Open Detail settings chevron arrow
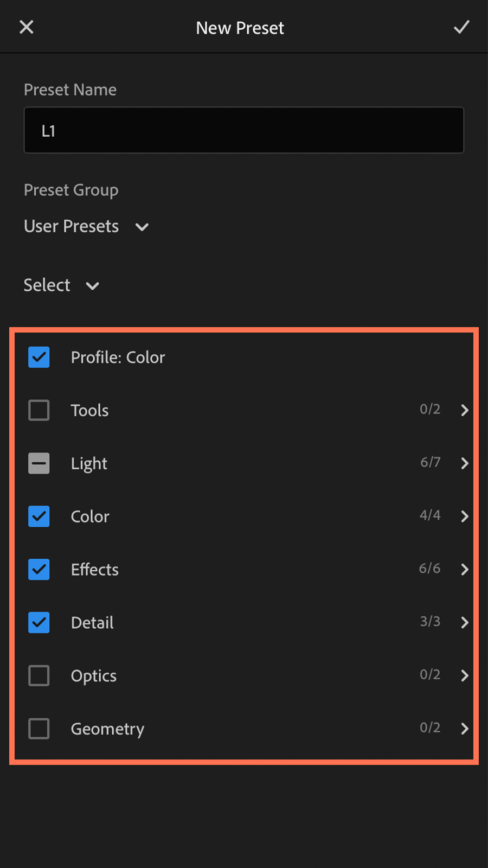This screenshot has height=868, width=488. pyautogui.click(x=465, y=622)
